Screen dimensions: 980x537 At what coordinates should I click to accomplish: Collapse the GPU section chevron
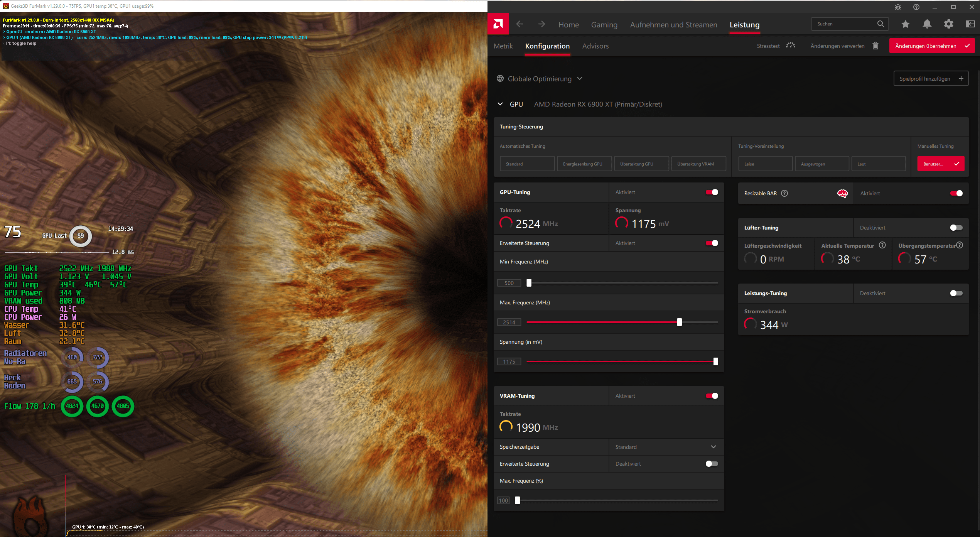(500, 104)
